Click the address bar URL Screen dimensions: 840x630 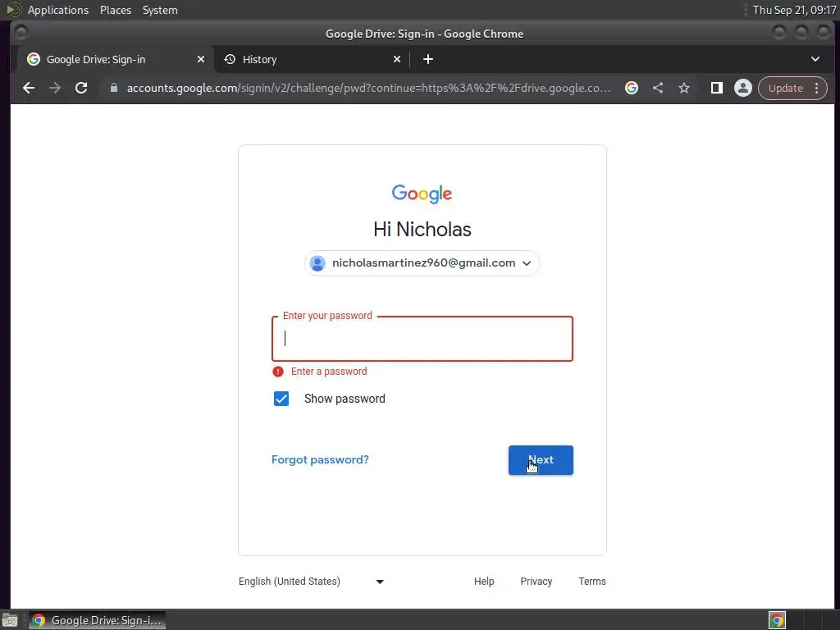point(368,88)
